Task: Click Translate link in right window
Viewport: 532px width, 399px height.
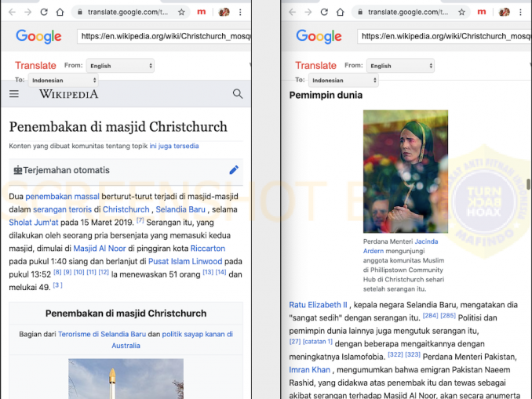Action: click(316, 65)
